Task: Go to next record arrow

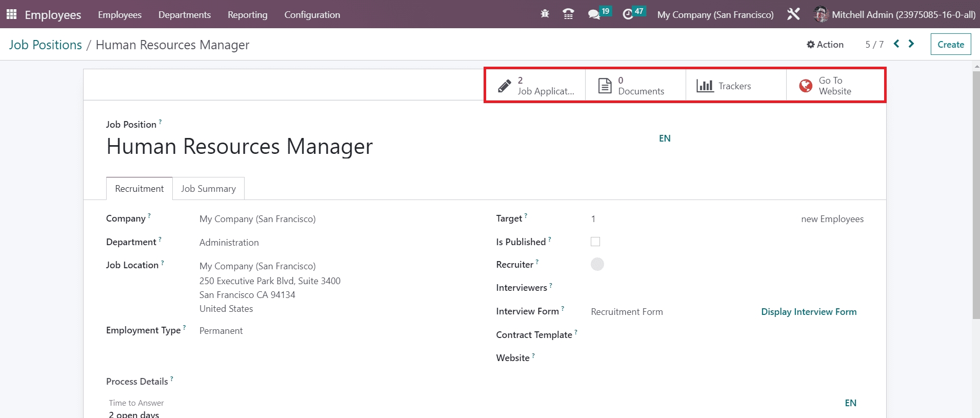Action: point(911,44)
